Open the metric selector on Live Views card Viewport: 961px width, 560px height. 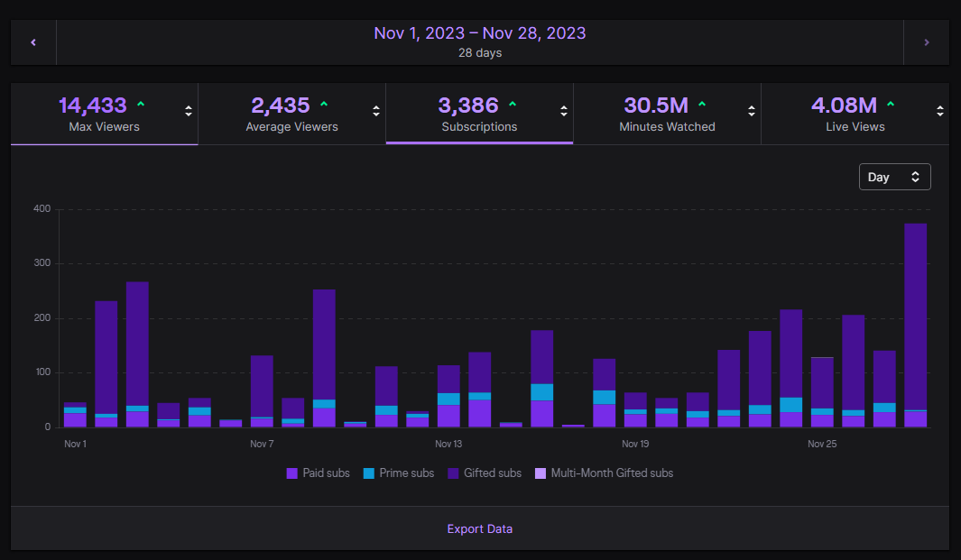pyautogui.click(x=938, y=113)
